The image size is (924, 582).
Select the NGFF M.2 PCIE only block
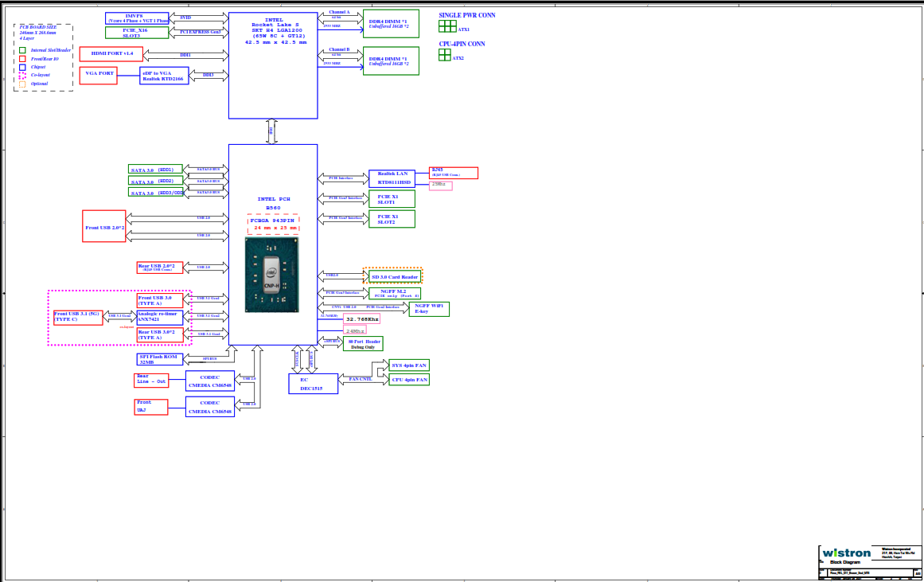394,293
